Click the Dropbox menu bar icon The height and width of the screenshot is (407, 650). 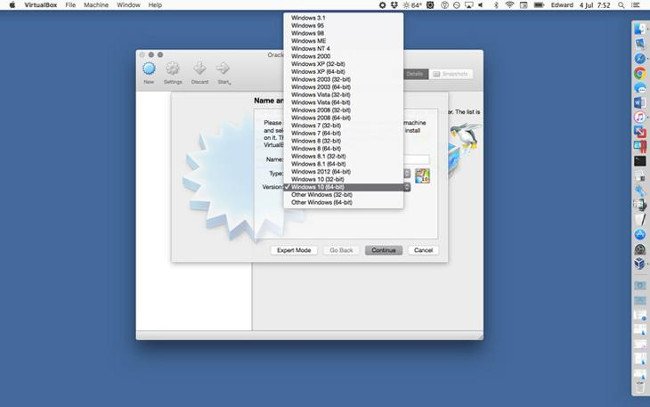[394, 5]
